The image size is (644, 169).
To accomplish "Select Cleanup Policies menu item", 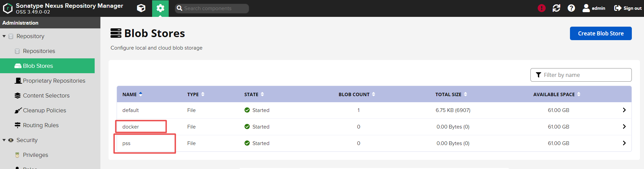I will pyautogui.click(x=44, y=110).
